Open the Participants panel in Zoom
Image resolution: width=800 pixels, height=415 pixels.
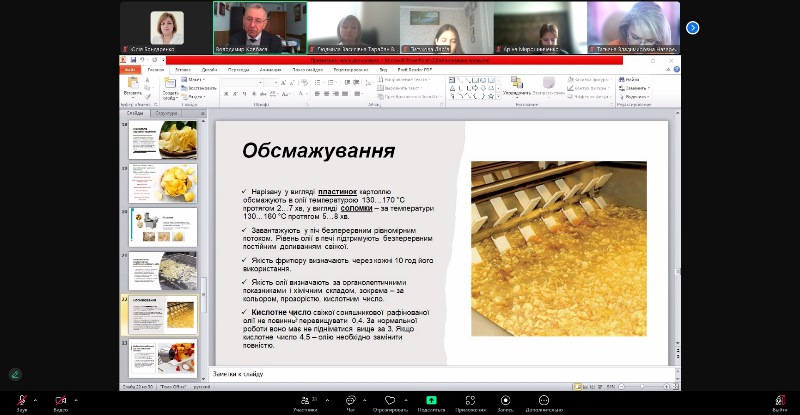[305, 401]
